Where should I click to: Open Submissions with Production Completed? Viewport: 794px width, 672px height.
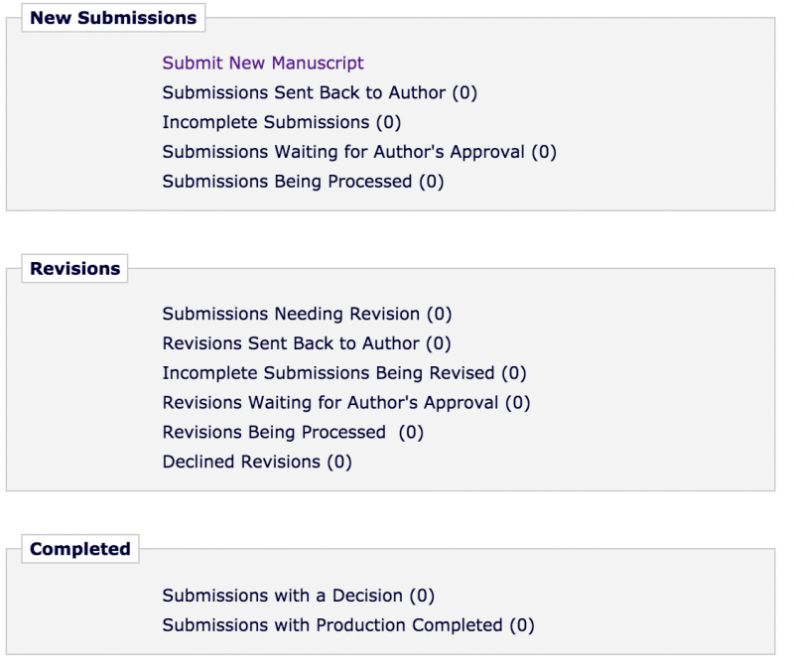[348, 626]
